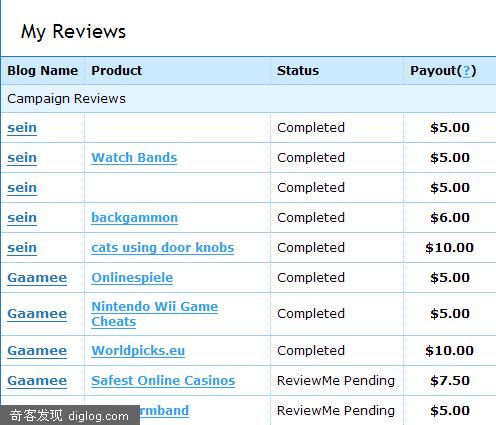Image resolution: width=496 pixels, height=425 pixels.
Task: Select the $10.00 payout for Worldpicks.eu
Action: click(449, 351)
